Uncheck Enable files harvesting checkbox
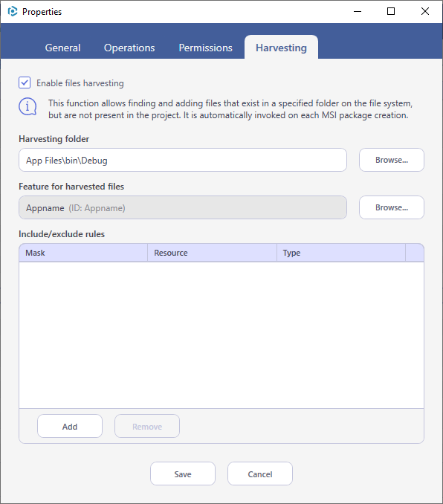443x504 pixels. [25, 83]
